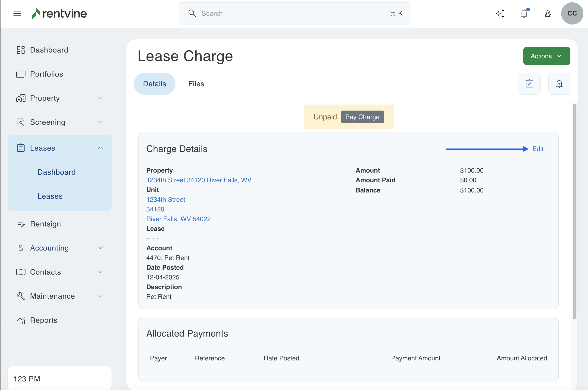The image size is (588, 390).
Task: Click the add reminder bell icon
Action: (x=559, y=84)
